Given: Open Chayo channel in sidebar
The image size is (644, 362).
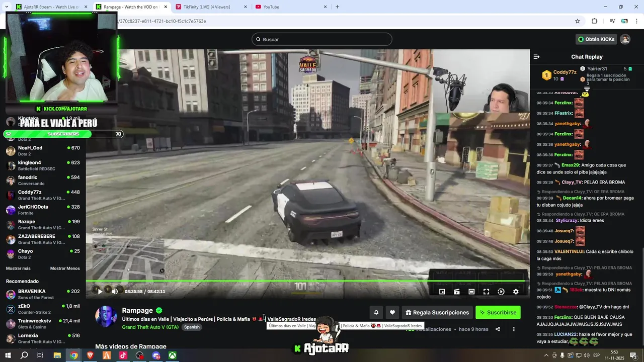Looking at the screenshot, I should pyautogui.click(x=43, y=254).
